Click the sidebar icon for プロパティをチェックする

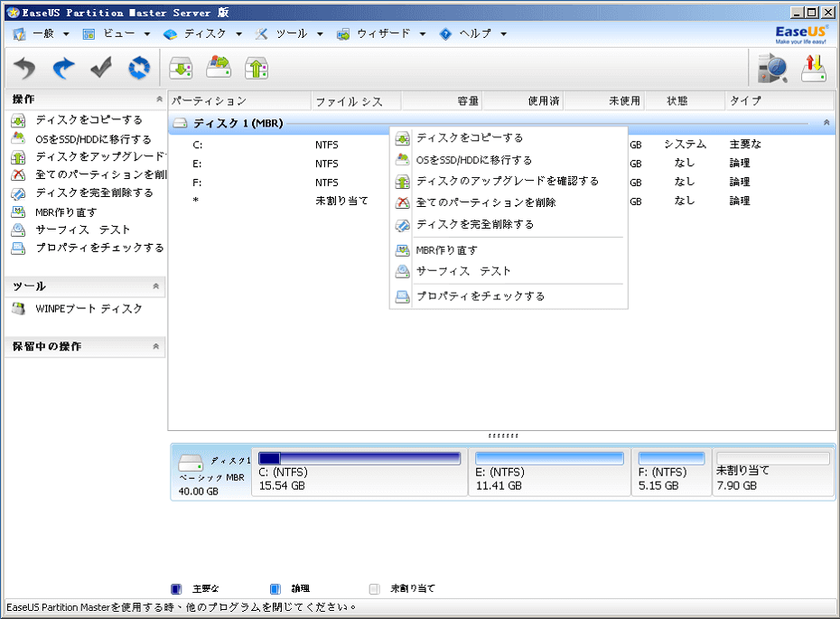click(18, 249)
